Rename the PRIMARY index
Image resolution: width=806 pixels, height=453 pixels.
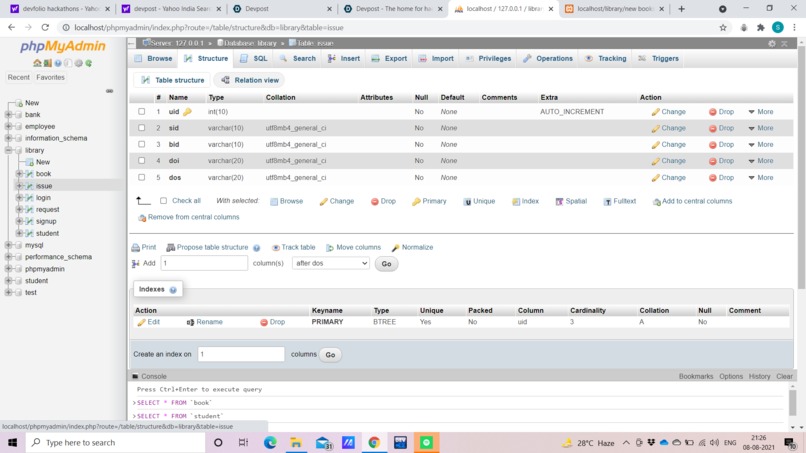(205, 322)
